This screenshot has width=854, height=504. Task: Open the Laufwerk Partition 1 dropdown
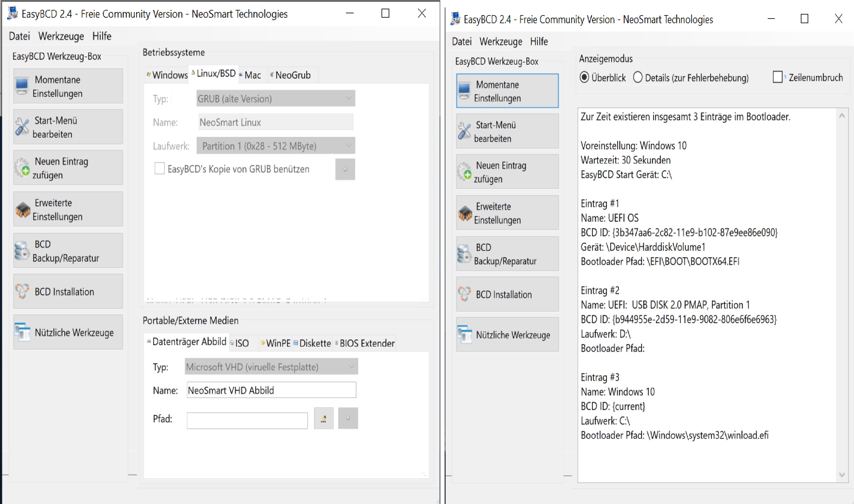point(276,146)
